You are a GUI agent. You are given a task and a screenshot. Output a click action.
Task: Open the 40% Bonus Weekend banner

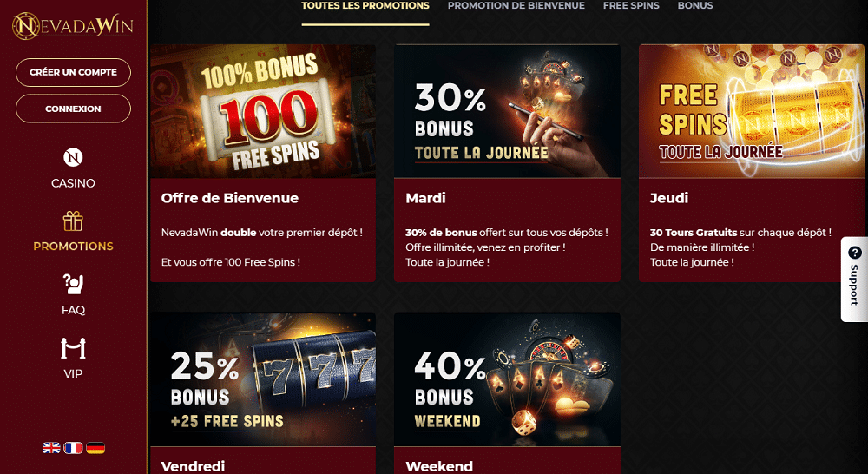point(507,380)
